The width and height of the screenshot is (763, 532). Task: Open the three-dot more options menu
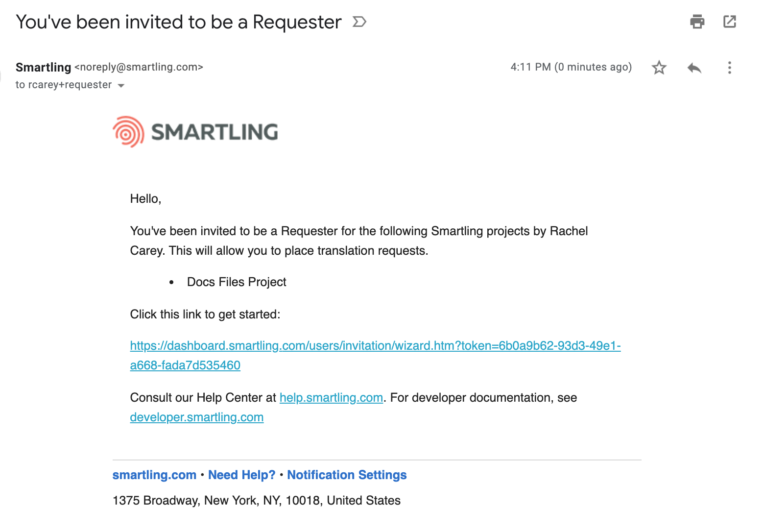pos(730,68)
